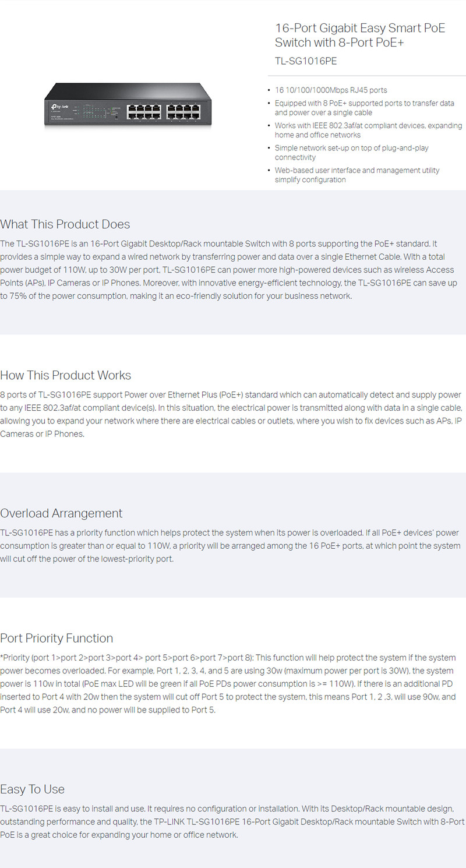Viewport: 466px width, 868px height.
Task: Click the 'What This Product Does' heading
Action: click(x=65, y=224)
